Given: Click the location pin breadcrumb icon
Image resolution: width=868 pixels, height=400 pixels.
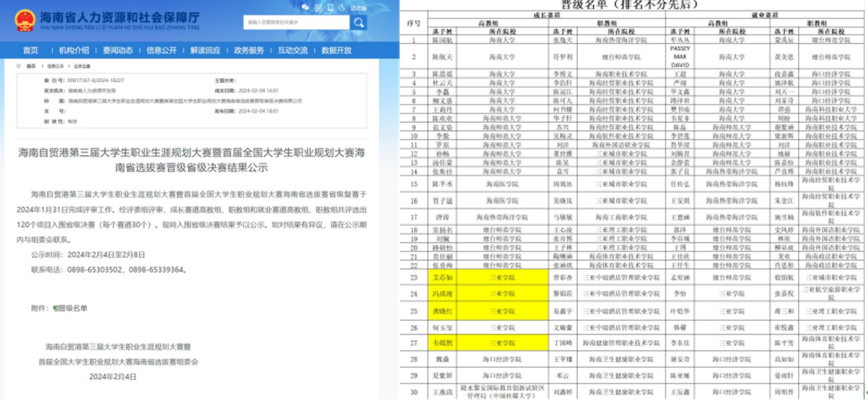Looking at the screenshot, I should (x=19, y=66).
